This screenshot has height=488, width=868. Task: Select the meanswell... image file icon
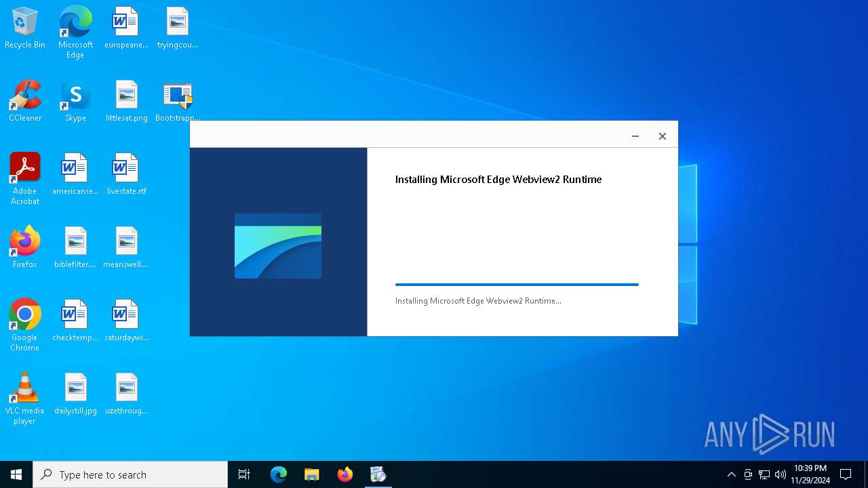pos(126,247)
